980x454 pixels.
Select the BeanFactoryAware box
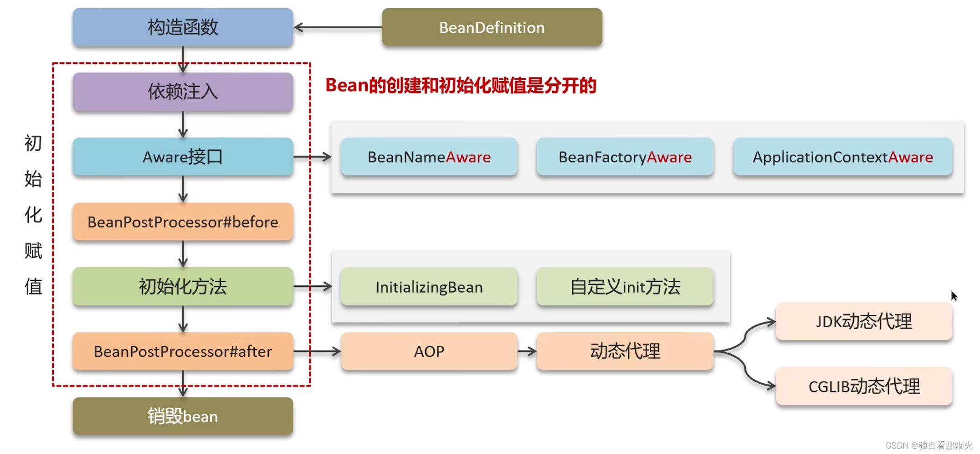(625, 157)
